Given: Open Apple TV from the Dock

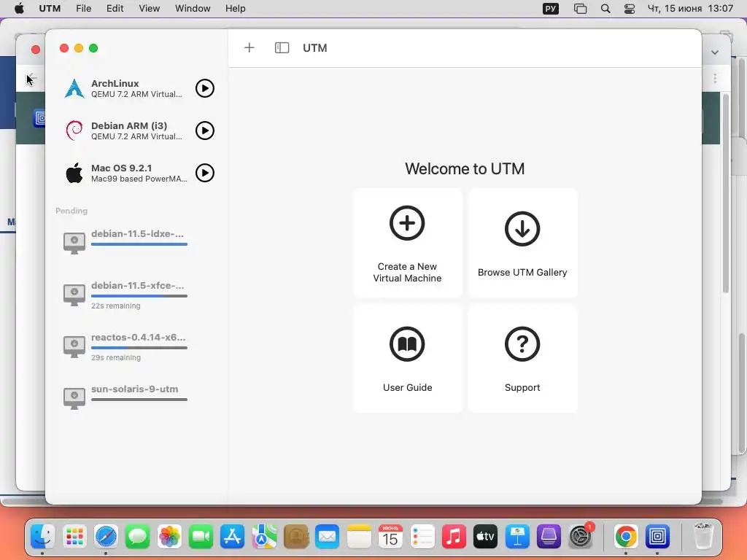Looking at the screenshot, I should [x=485, y=537].
